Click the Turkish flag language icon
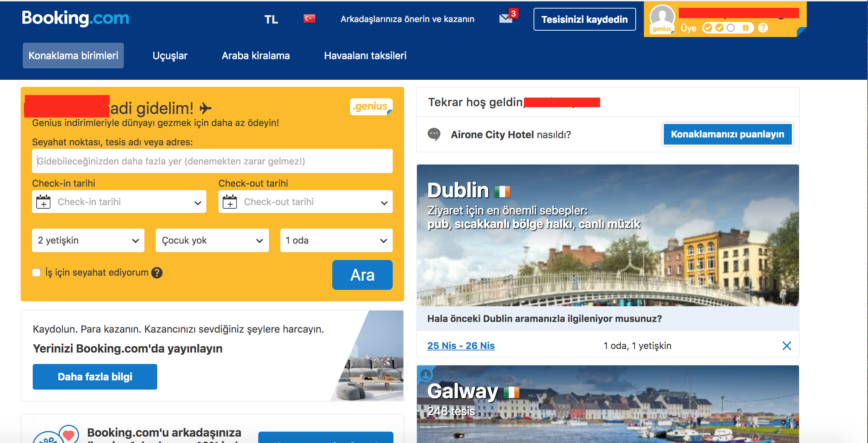This screenshot has width=868, height=443. 309,19
